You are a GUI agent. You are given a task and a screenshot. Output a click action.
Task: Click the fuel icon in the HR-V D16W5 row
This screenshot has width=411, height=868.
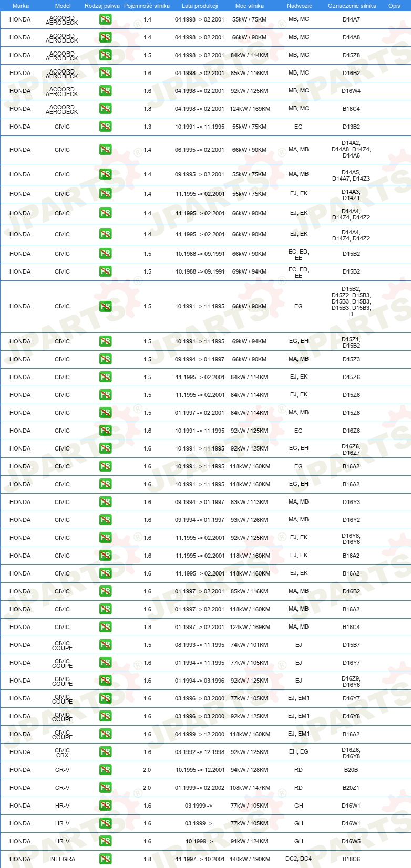[105, 841]
